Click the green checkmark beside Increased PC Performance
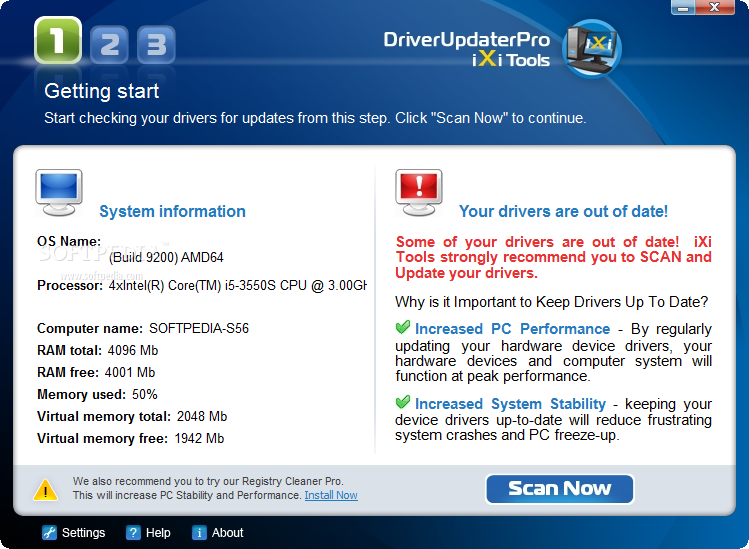 click(x=403, y=327)
